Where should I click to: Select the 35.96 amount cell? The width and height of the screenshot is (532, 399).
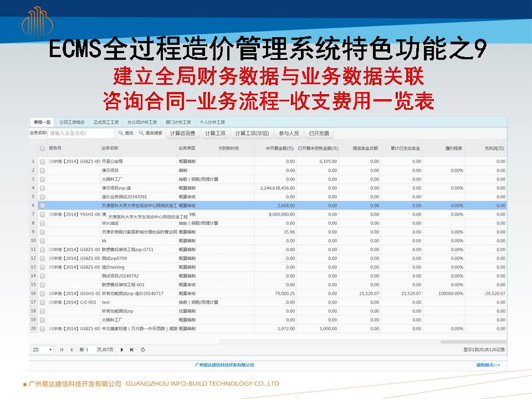click(x=289, y=232)
